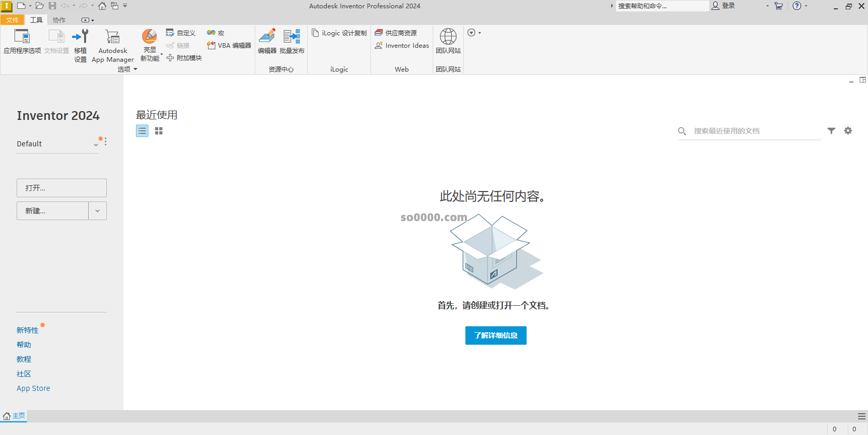The width and height of the screenshot is (868, 435).
Task: Switch recent documents to grid view
Action: point(159,131)
